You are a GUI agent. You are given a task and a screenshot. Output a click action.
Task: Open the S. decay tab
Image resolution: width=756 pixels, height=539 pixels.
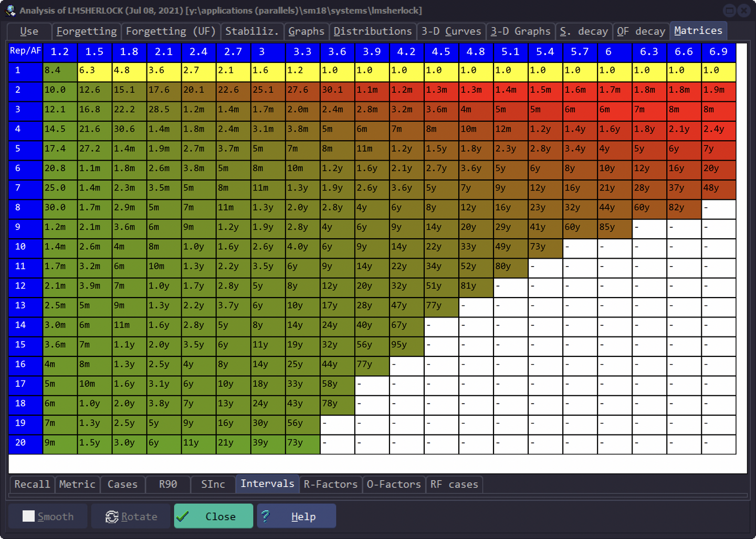(584, 31)
